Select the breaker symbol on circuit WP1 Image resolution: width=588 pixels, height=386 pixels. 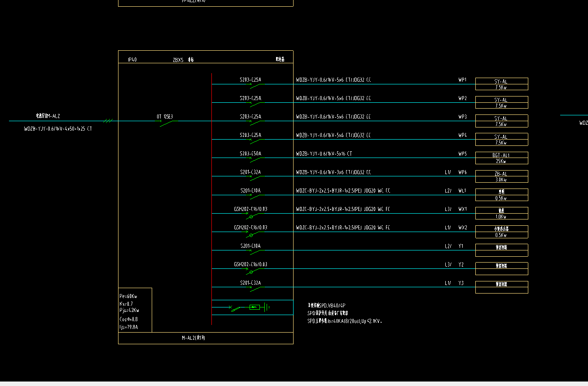(x=256, y=86)
